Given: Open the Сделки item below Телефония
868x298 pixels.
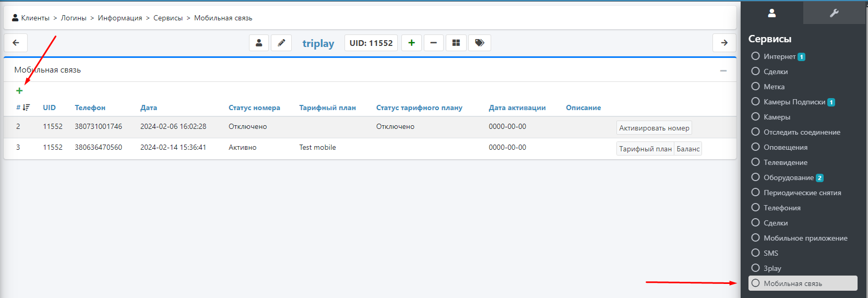Looking at the screenshot, I should tap(804, 223).
